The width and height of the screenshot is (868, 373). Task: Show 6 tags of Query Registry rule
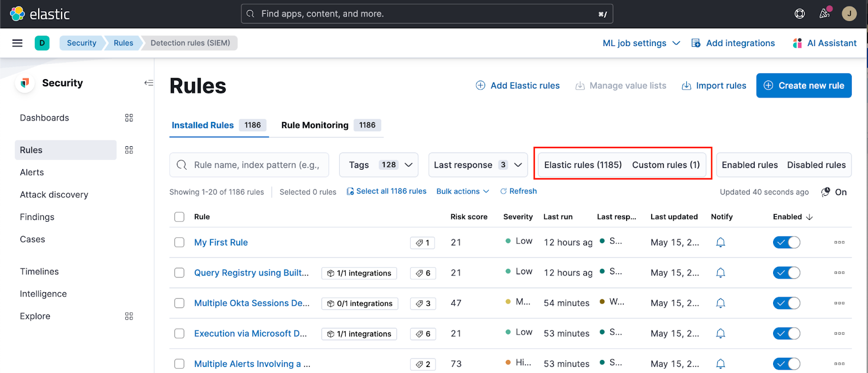click(423, 273)
